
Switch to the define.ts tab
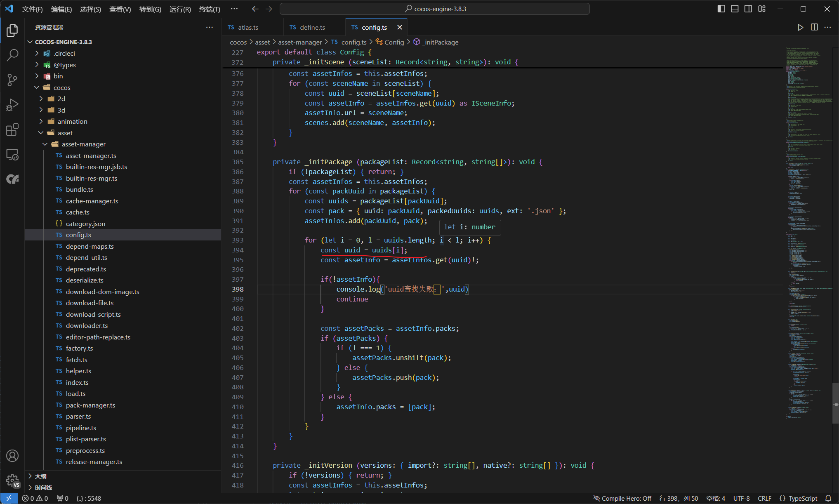(x=312, y=27)
